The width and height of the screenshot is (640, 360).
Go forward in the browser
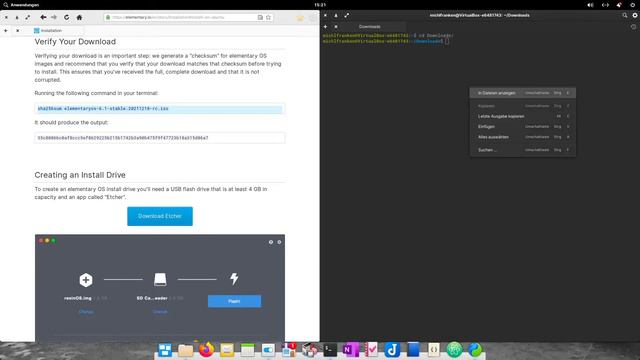[54, 18]
